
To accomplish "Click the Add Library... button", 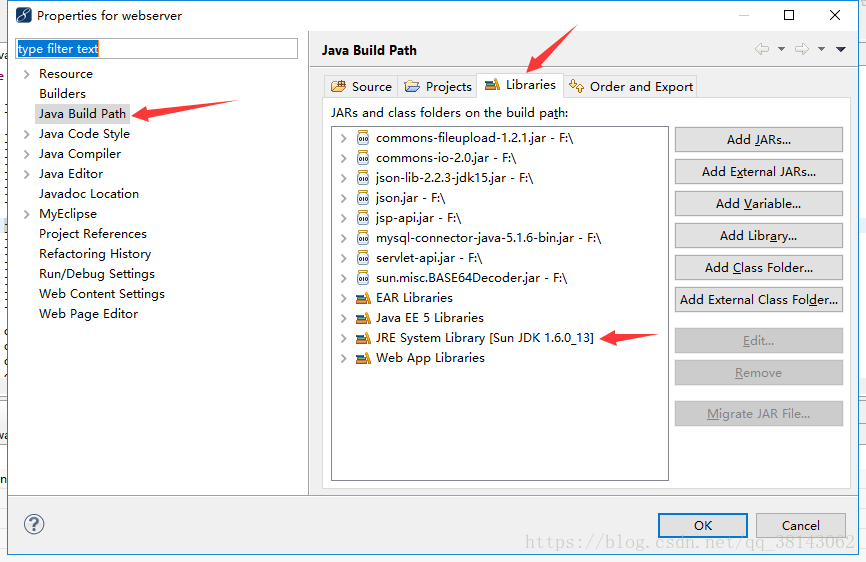I will coord(758,236).
